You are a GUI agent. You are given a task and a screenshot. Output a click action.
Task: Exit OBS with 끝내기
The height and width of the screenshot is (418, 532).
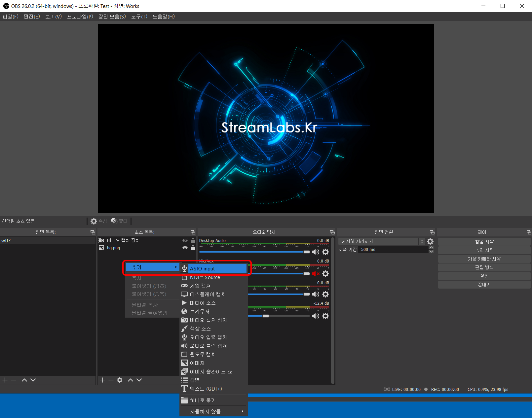coord(484,284)
